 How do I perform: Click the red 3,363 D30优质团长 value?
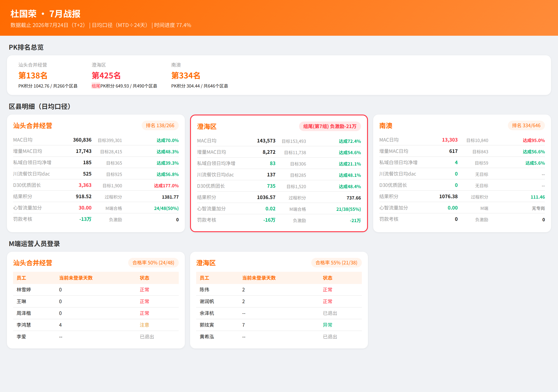(x=85, y=185)
